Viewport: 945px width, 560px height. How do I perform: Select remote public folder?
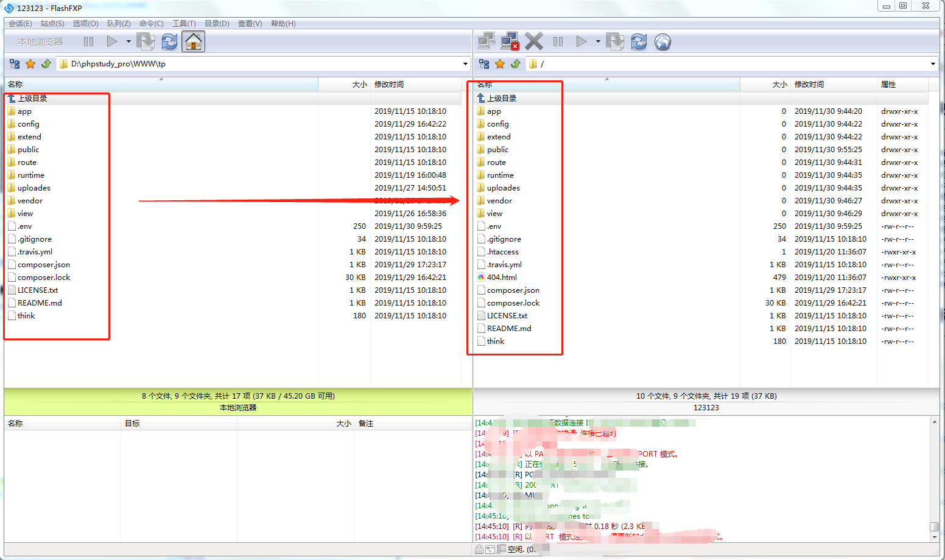pyautogui.click(x=497, y=150)
